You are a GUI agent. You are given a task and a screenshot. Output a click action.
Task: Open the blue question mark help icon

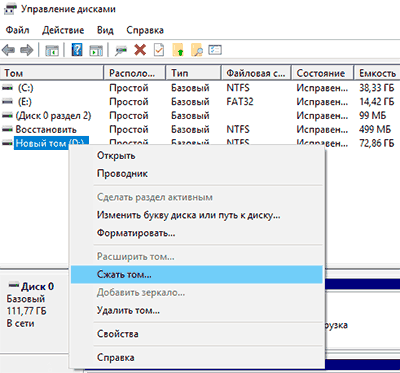pos(77,51)
